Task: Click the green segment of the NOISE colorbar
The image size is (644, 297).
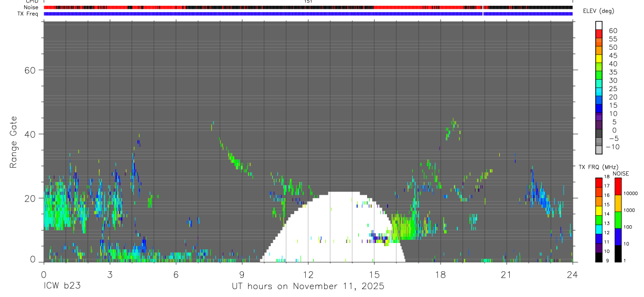Action: click(618, 219)
